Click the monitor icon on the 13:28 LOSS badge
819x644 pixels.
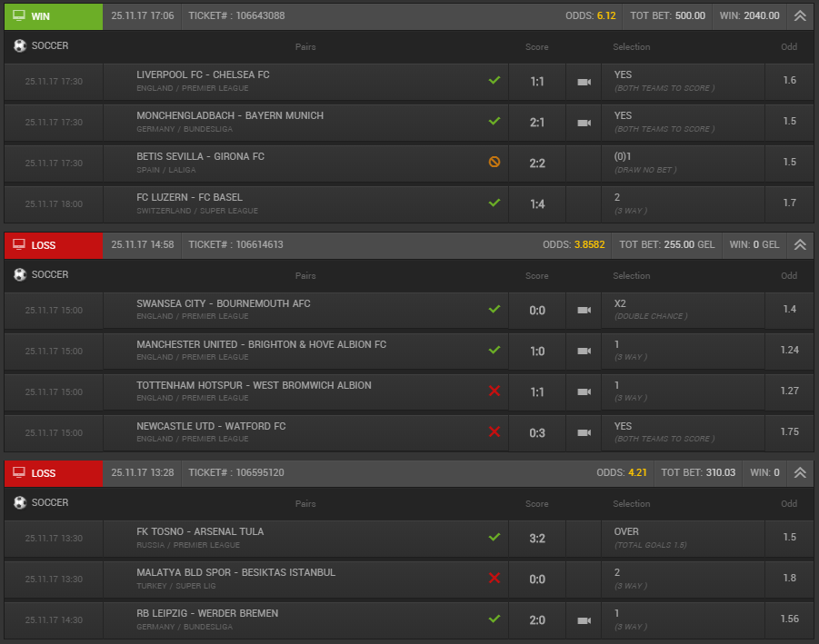[19, 472]
